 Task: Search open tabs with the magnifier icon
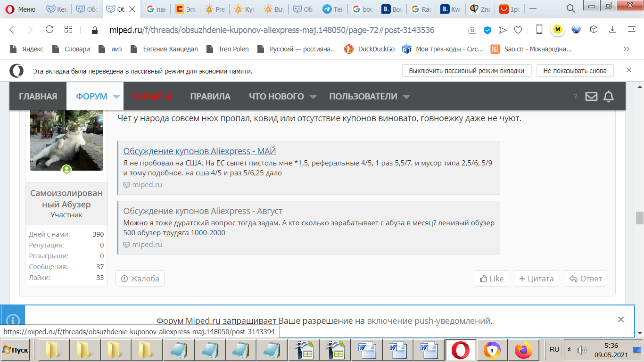point(570,9)
